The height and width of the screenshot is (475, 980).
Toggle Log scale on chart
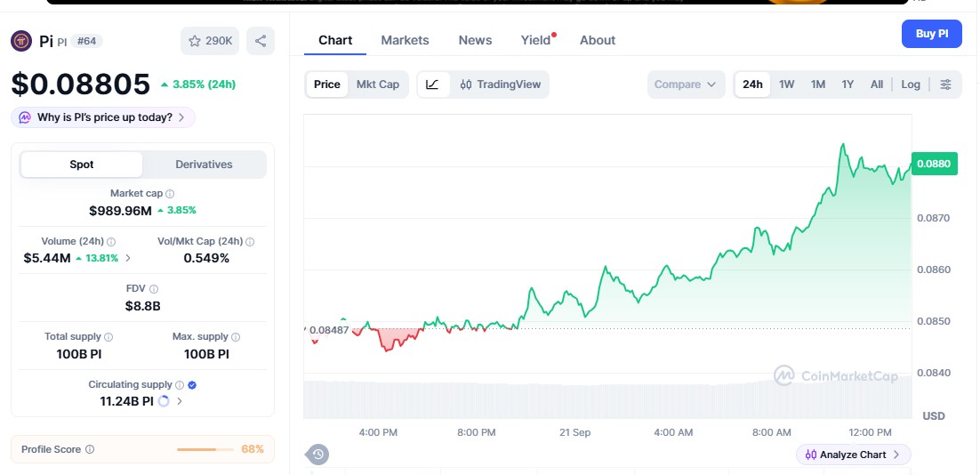click(x=911, y=85)
